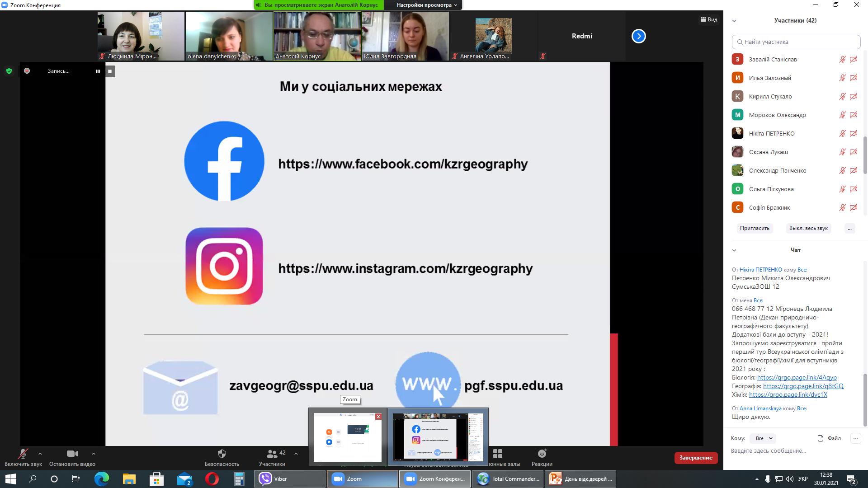
Task: Open audio options arrow next to microphone
Action: click(40, 454)
